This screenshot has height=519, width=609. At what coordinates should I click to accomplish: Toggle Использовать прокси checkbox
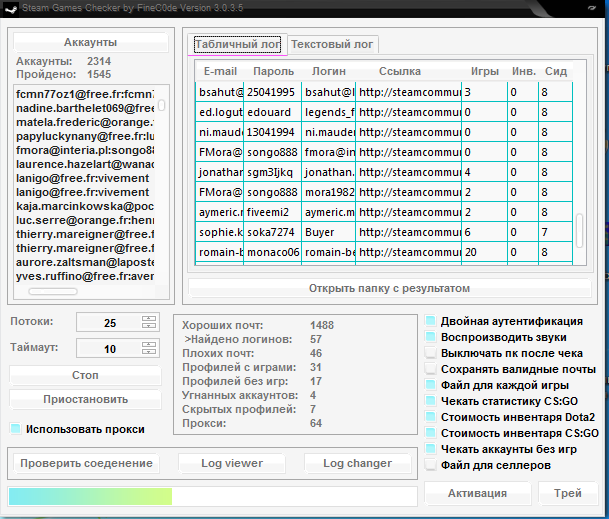(x=16, y=429)
